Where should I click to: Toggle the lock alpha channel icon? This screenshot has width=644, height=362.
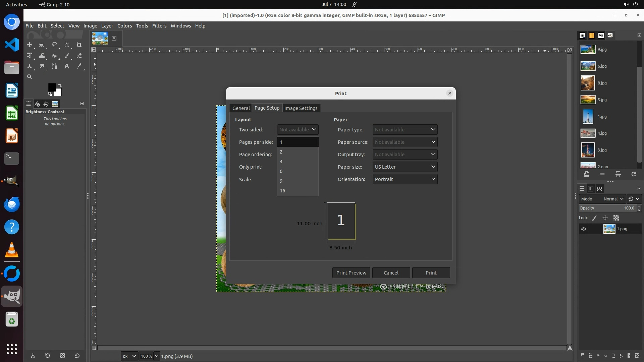[616, 218]
